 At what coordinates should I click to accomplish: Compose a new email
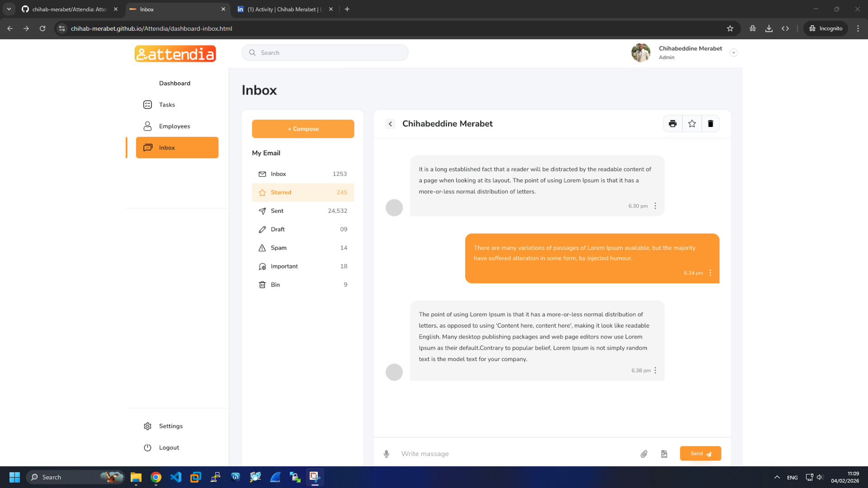302,129
